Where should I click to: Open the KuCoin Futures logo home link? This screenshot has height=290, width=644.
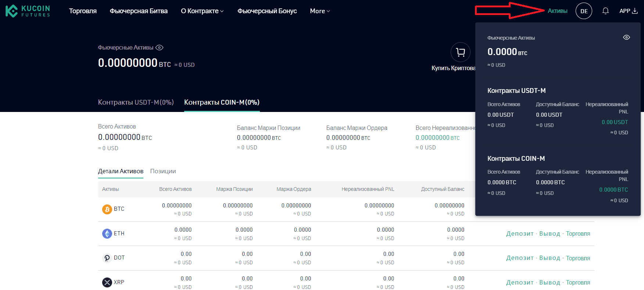pos(28,11)
